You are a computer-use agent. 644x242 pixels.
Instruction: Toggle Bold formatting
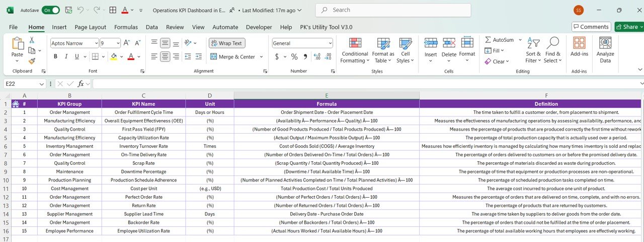pos(55,57)
